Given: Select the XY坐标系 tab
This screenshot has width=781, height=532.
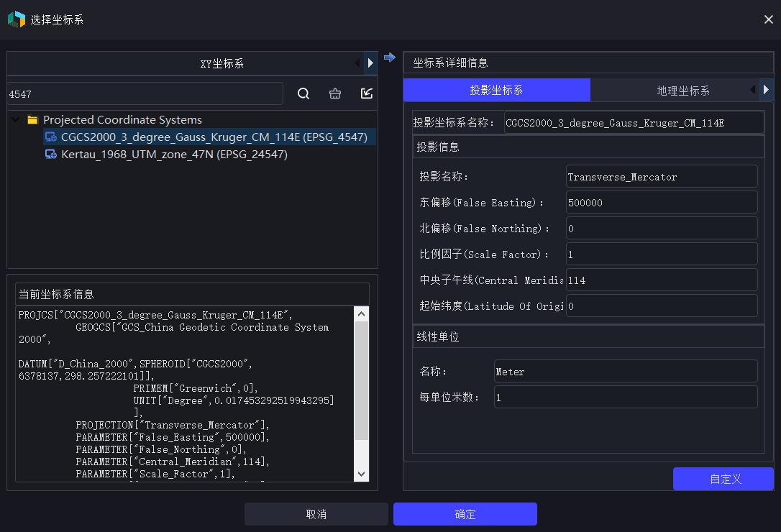Looking at the screenshot, I should [x=222, y=64].
